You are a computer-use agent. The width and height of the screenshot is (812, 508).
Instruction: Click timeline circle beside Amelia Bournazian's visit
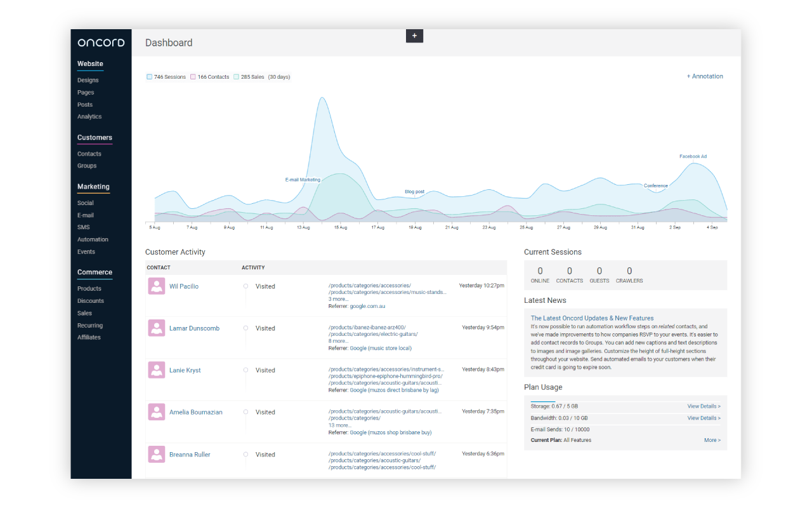(x=246, y=412)
